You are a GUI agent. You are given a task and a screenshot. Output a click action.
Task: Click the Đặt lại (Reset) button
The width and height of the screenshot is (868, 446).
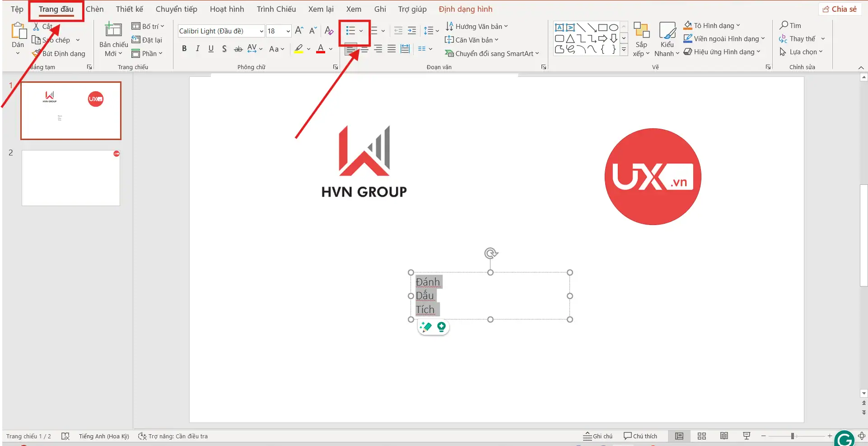click(x=147, y=40)
